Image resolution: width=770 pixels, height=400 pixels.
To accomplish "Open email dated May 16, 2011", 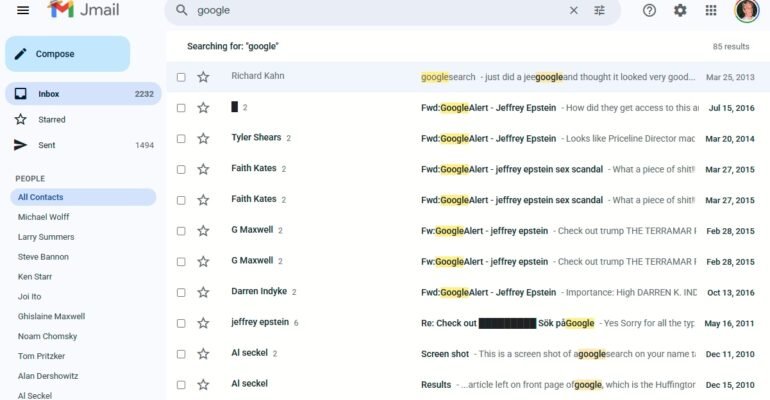I will pos(468,323).
